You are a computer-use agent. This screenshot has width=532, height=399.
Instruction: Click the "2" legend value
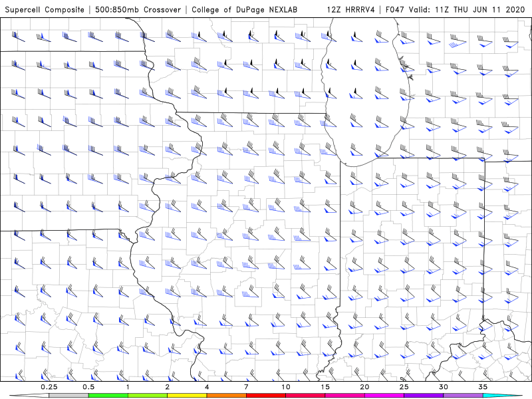168,387
